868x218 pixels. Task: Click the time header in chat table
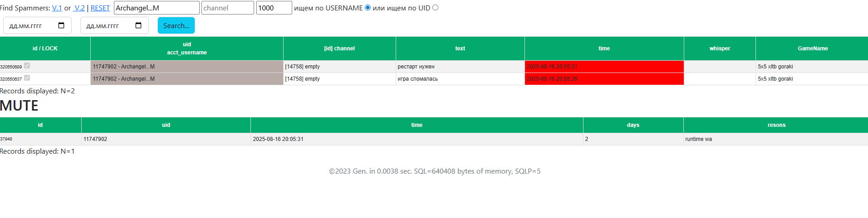pos(604,48)
